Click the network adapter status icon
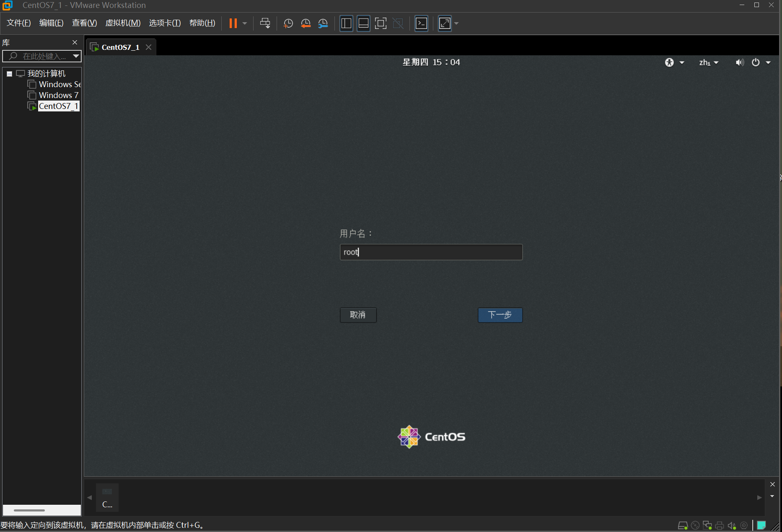Screen dimensions: 782x532 [x=707, y=525]
